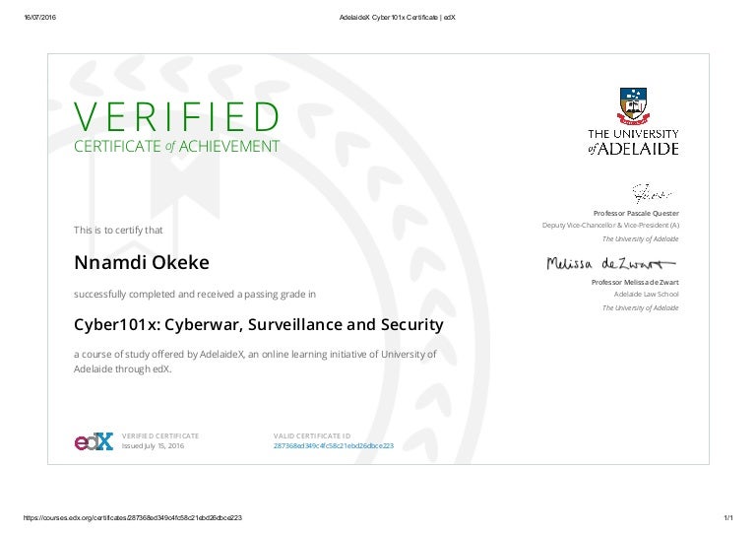Click the Adelaide Law School text
The width and height of the screenshot is (756, 536).
(646, 295)
